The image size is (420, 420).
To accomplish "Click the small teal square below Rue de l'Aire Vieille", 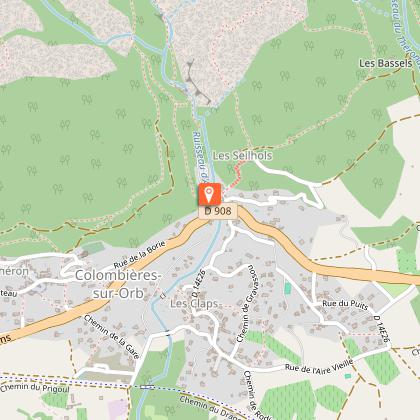I will coord(348,376).
